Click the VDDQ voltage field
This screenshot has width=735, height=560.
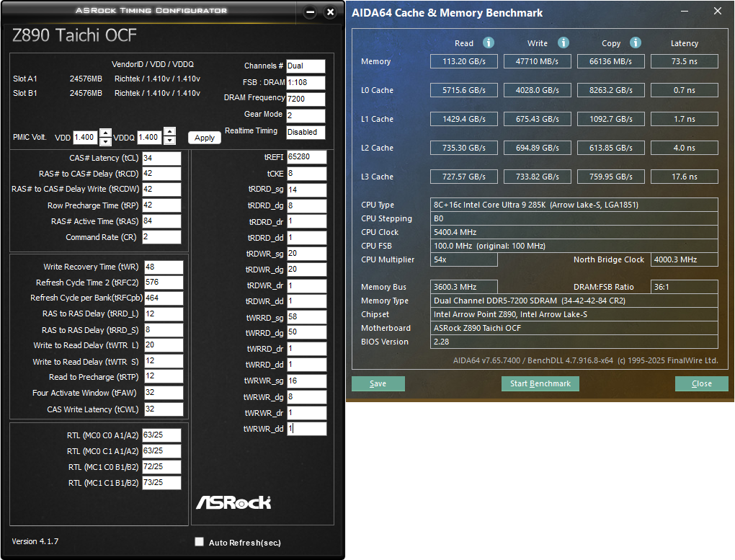(x=150, y=137)
